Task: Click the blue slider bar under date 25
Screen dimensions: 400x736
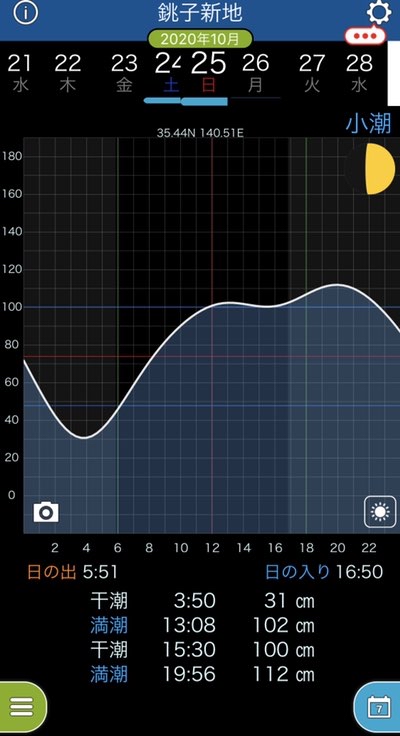Action: [x=205, y=101]
